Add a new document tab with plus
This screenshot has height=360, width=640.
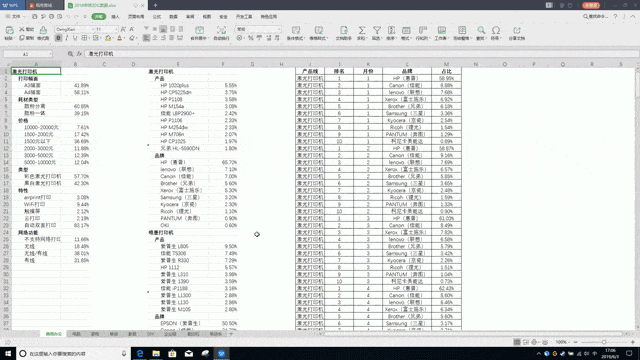click(156, 5)
